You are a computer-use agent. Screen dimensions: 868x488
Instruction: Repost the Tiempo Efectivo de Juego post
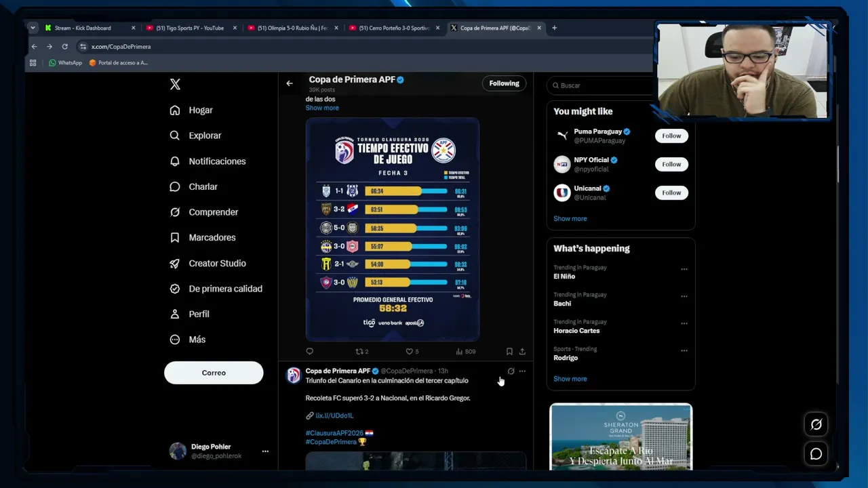tap(362, 351)
